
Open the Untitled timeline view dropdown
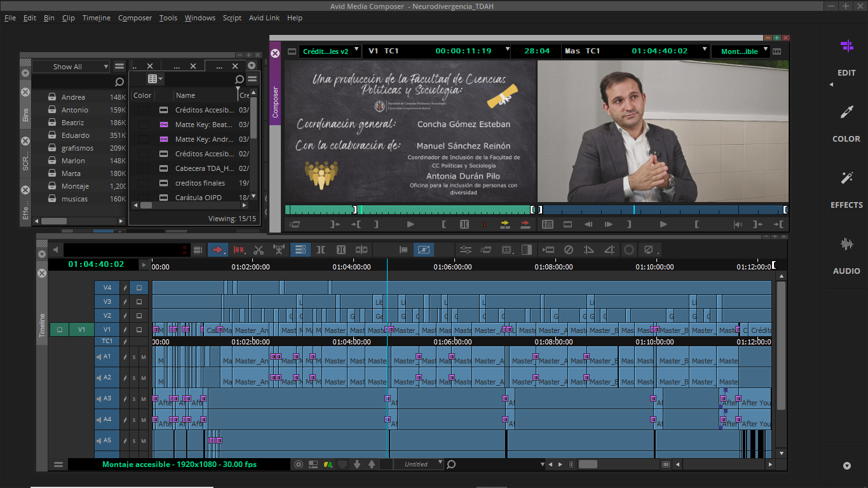pos(419,464)
